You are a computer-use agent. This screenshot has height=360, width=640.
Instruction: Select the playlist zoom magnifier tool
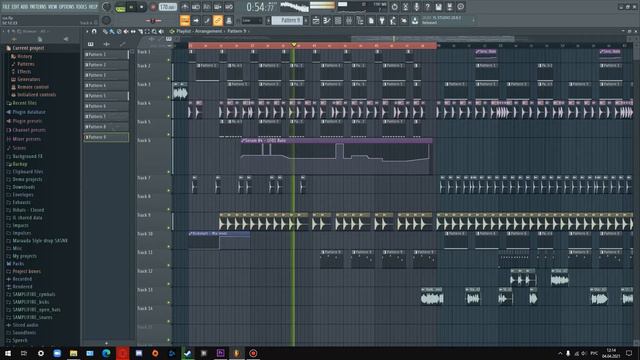154,31
